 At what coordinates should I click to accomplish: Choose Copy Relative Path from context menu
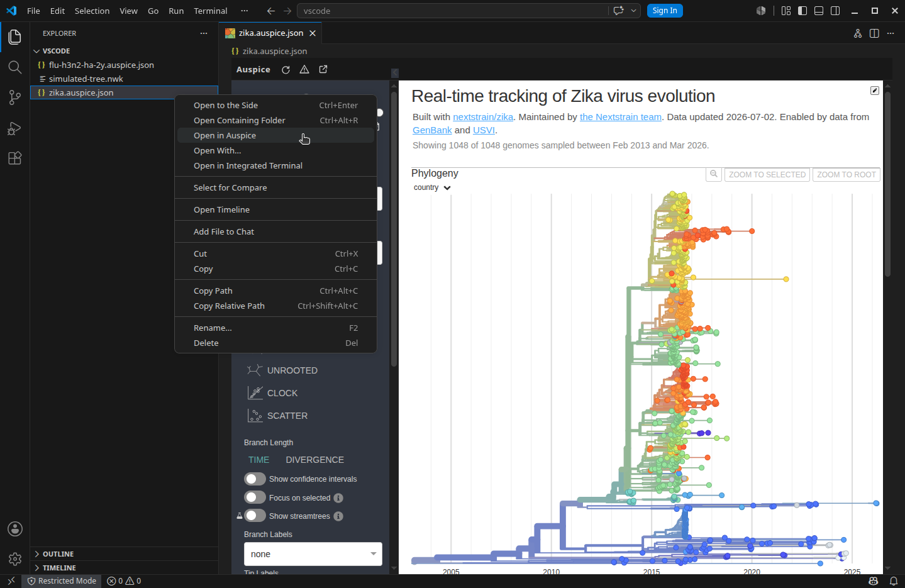[275, 306]
